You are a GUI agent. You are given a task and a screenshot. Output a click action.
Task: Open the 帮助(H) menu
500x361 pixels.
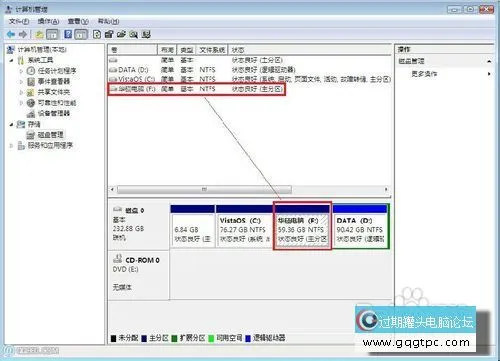(x=108, y=21)
